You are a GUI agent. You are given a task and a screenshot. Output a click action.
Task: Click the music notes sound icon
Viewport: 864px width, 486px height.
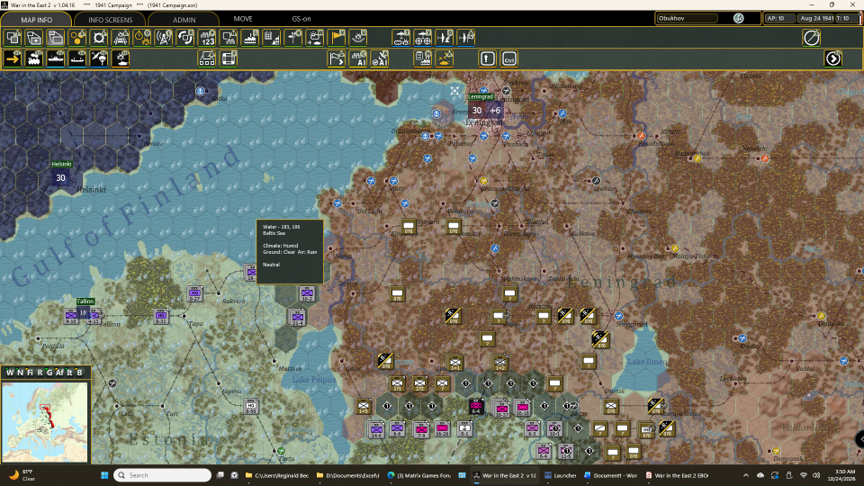(x=738, y=18)
